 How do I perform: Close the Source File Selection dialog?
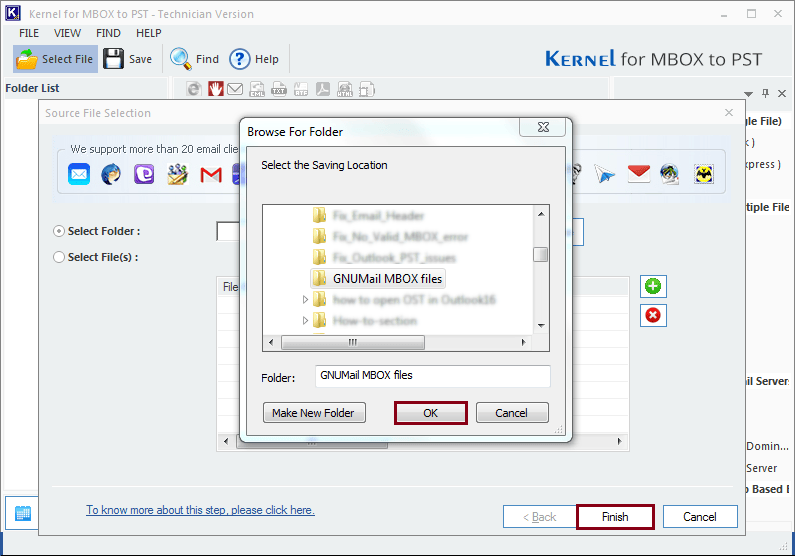coord(729,113)
